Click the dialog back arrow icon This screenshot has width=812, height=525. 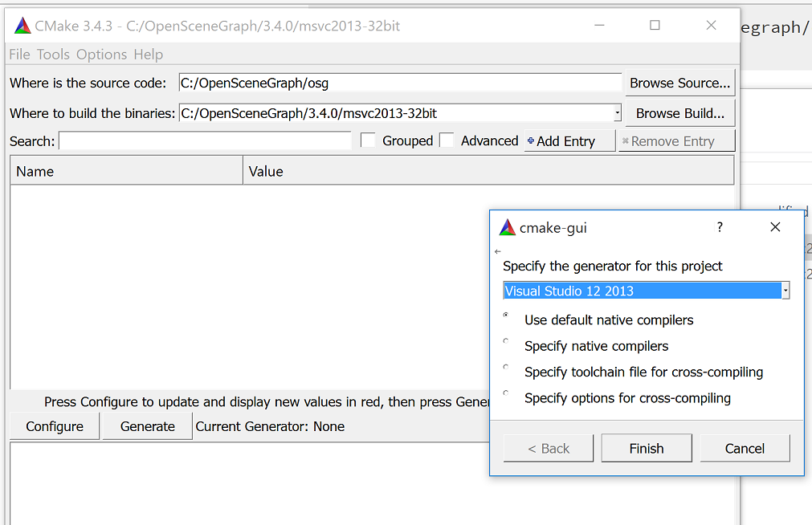[498, 251]
